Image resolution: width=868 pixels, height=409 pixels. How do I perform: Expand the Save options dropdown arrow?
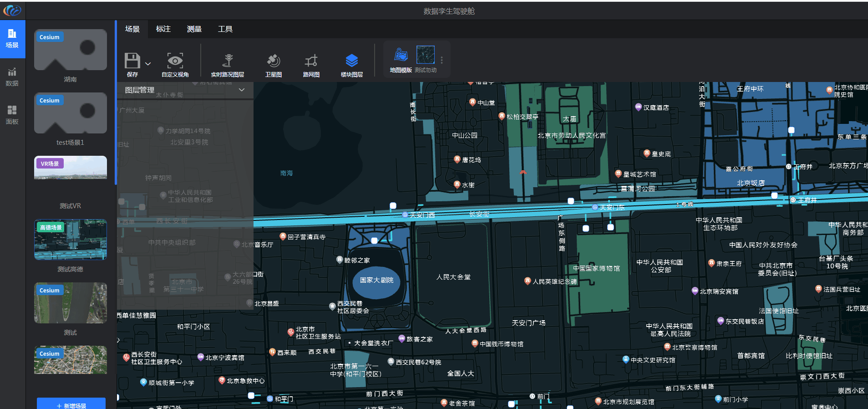[x=148, y=64]
